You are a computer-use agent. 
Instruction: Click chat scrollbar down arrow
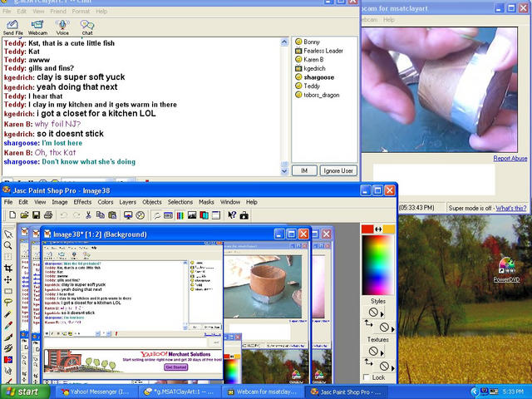coord(284,171)
